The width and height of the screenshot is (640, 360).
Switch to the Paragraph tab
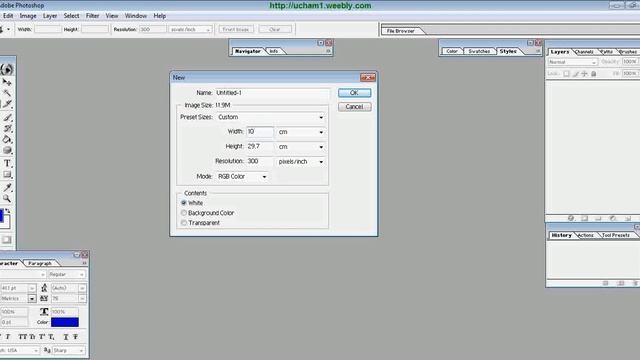click(x=40, y=264)
